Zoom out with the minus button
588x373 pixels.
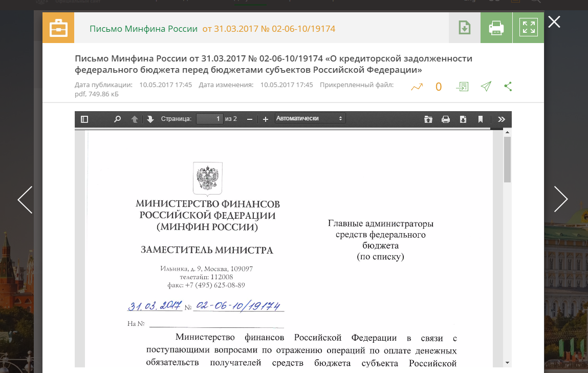point(250,119)
